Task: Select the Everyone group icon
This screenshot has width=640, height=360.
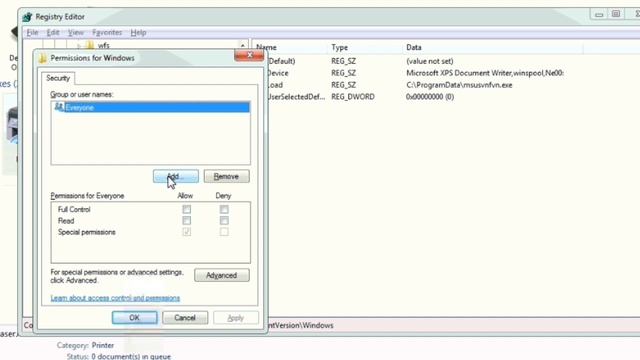Action: point(59,107)
